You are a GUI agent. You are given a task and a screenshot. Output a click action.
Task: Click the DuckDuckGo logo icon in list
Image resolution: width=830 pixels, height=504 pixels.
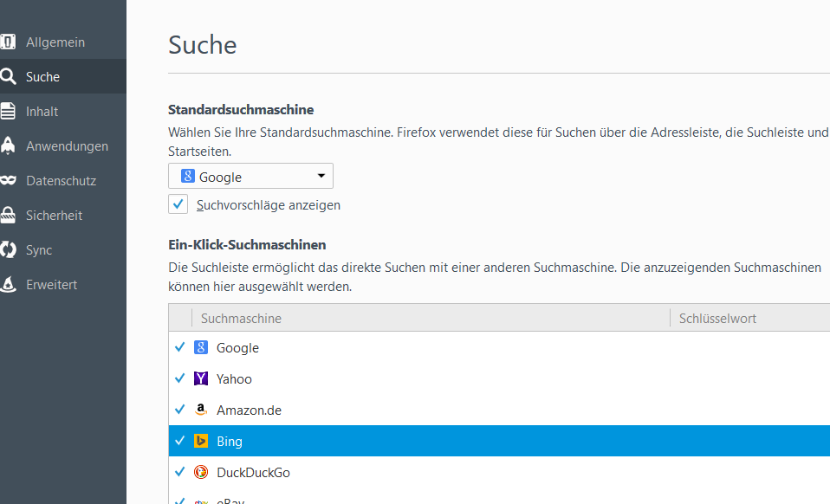tap(201, 472)
